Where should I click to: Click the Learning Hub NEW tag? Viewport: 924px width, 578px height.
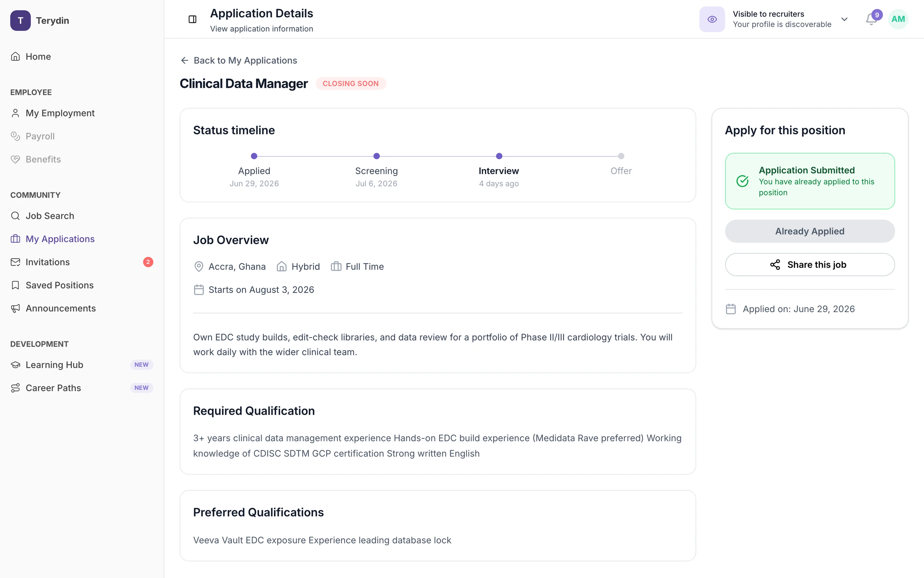pos(141,365)
